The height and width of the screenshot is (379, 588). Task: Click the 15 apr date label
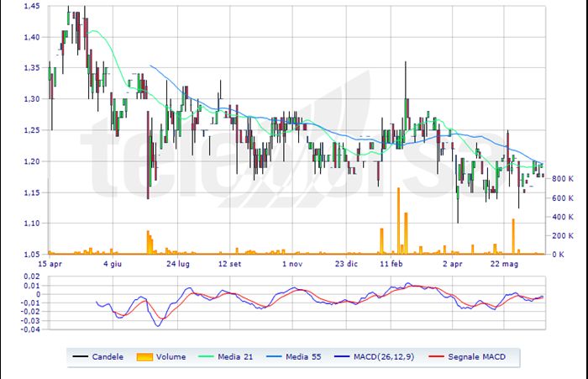tap(50, 264)
